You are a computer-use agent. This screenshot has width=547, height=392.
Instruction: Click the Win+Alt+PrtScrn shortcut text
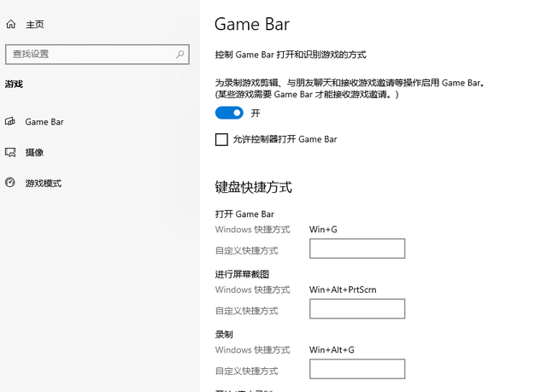(343, 290)
